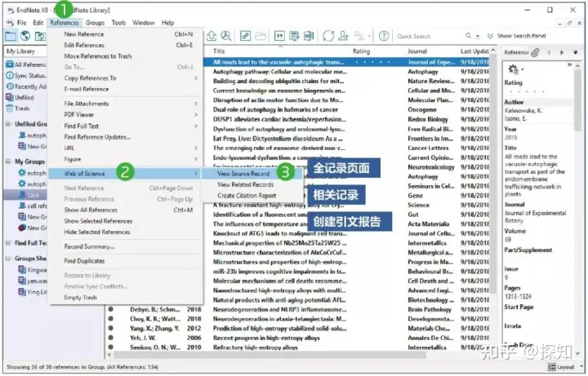The image size is (588, 376).
Task: Collapse the My Groups group set
Action: point(8,161)
